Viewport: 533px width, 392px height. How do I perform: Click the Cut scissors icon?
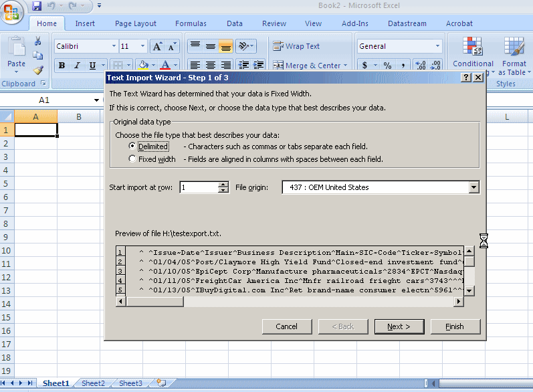pos(37,41)
